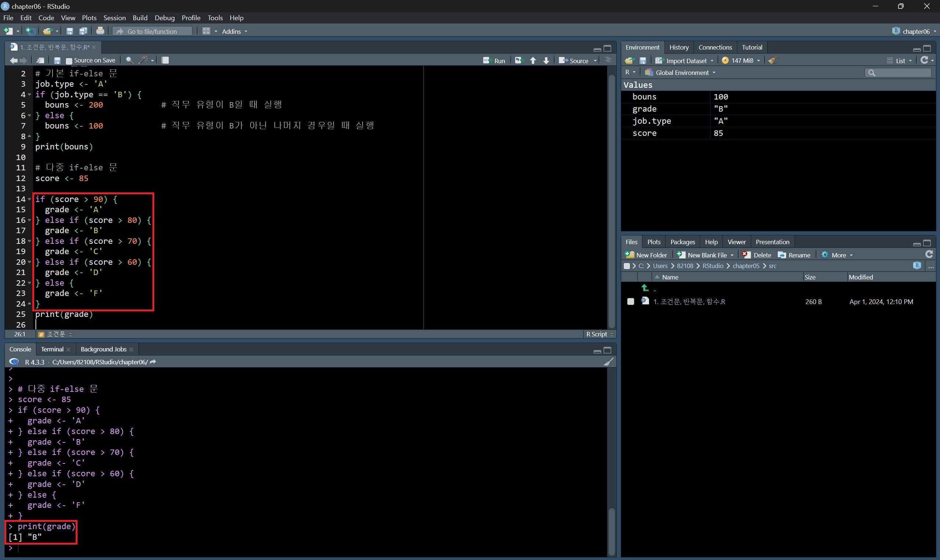The width and height of the screenshot is (940, 560).
Task: Open the code tools magic wand
Action: 144,60
